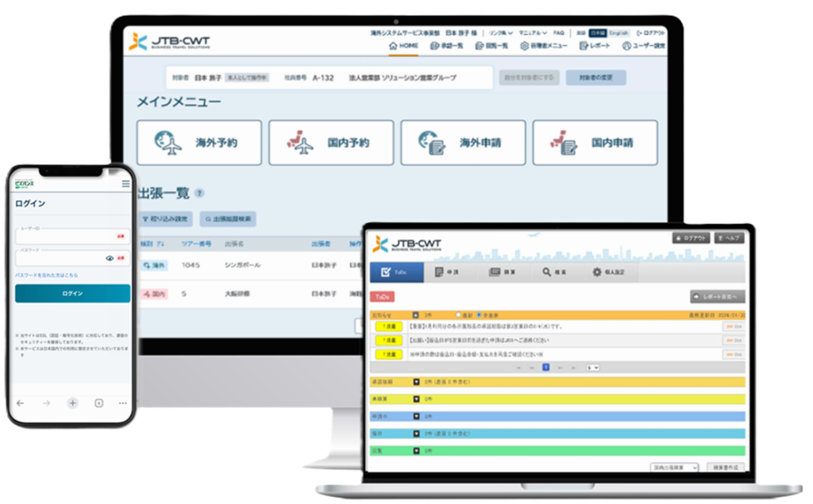The width and height of the screenshot is (813, 504).
Task: Select third laptop tab with card icon
Action: point(502,271)
